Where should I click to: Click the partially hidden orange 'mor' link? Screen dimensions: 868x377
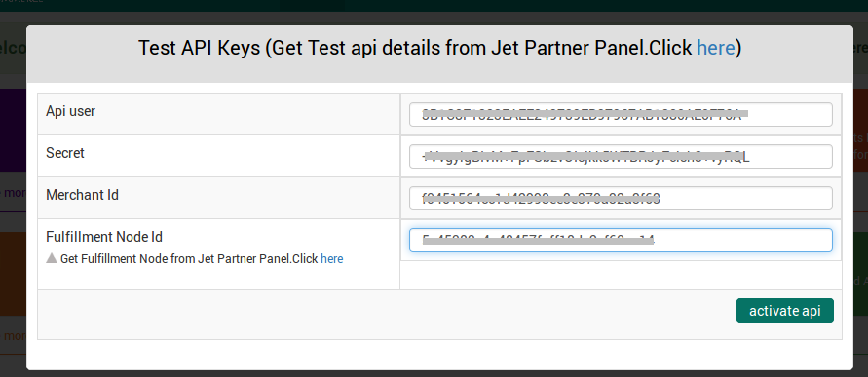13,335
